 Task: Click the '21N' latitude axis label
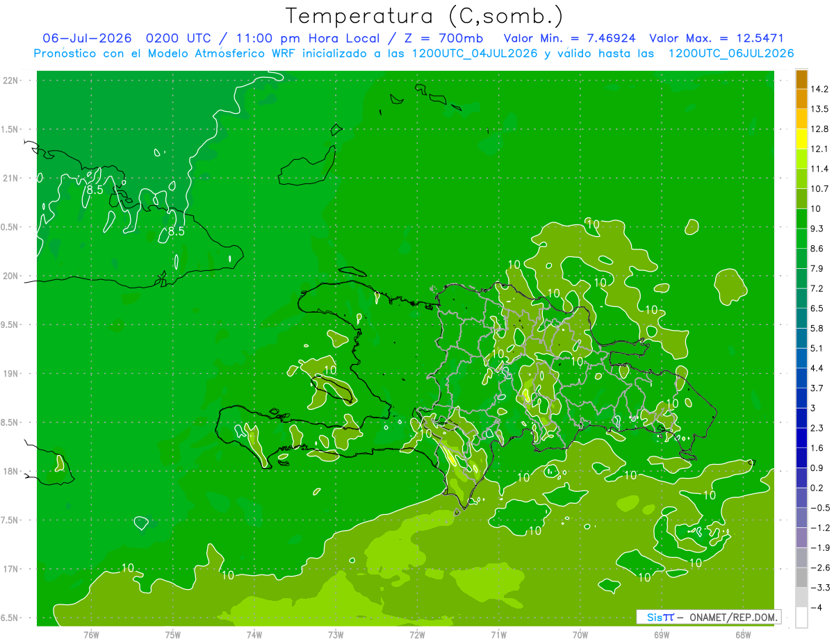[11, 179]
